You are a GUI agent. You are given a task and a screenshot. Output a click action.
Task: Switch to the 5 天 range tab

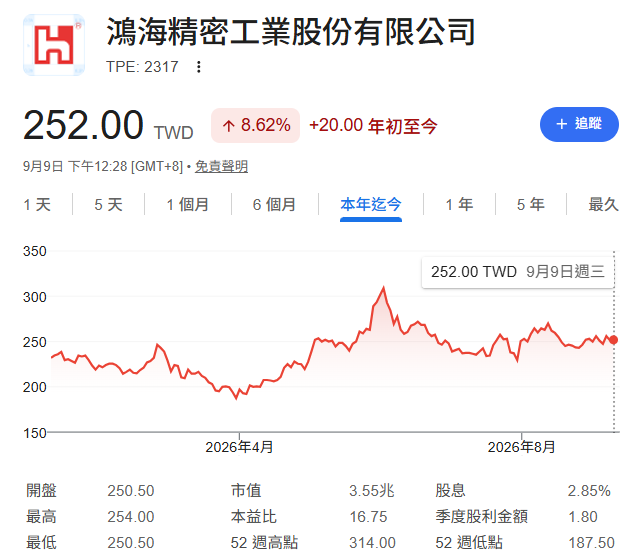(108, 204)
